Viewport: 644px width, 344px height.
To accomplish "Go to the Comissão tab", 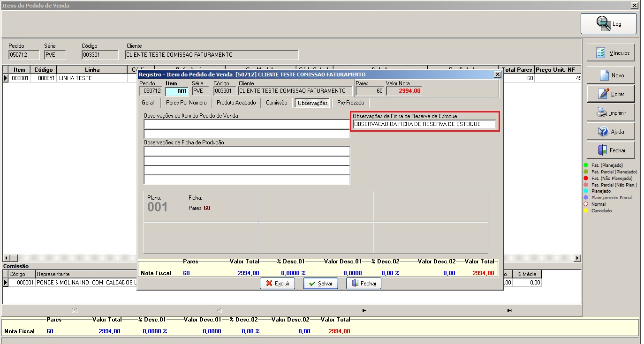I will coord(276,103).
